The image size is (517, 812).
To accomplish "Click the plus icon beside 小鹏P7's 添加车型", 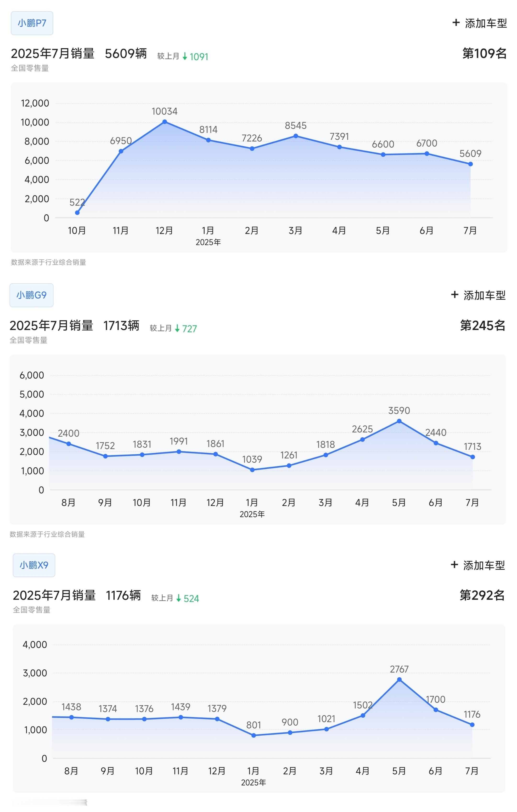I will [x=456, y=23].
